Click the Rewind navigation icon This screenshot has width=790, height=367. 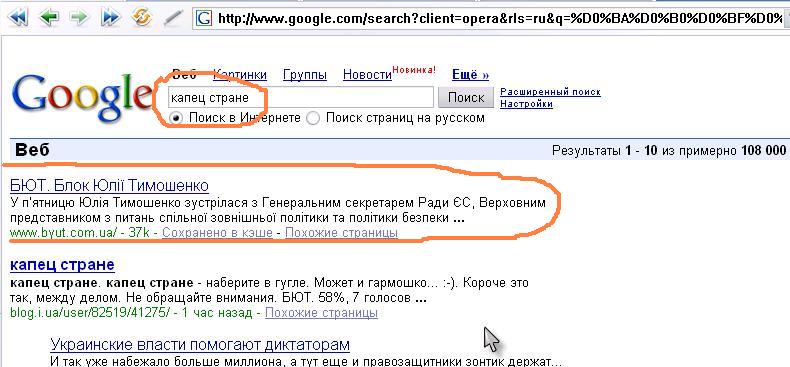coord(19,18)
